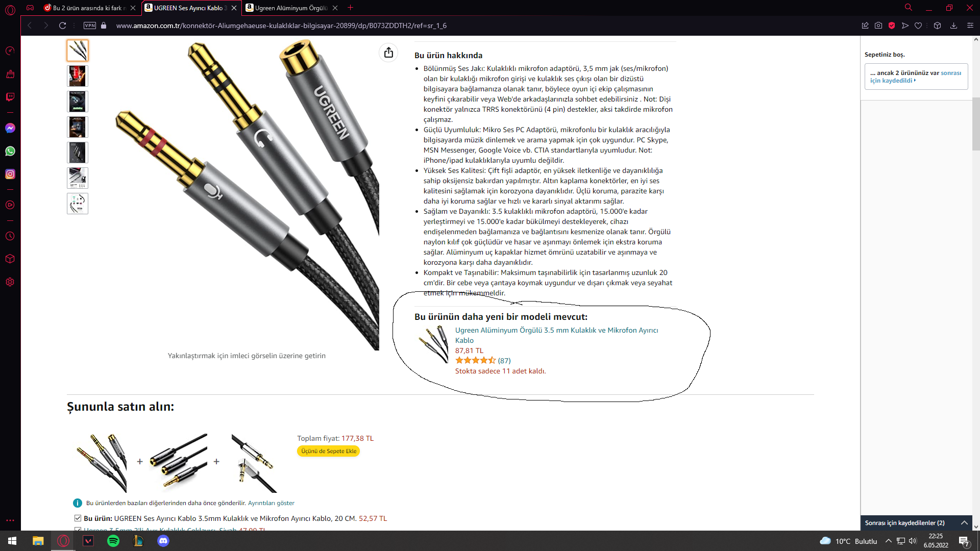Open Twitch in the Opera sidebar
This screenshot has width=980, height=551.
pyautogui.click(x=10, y=97)
